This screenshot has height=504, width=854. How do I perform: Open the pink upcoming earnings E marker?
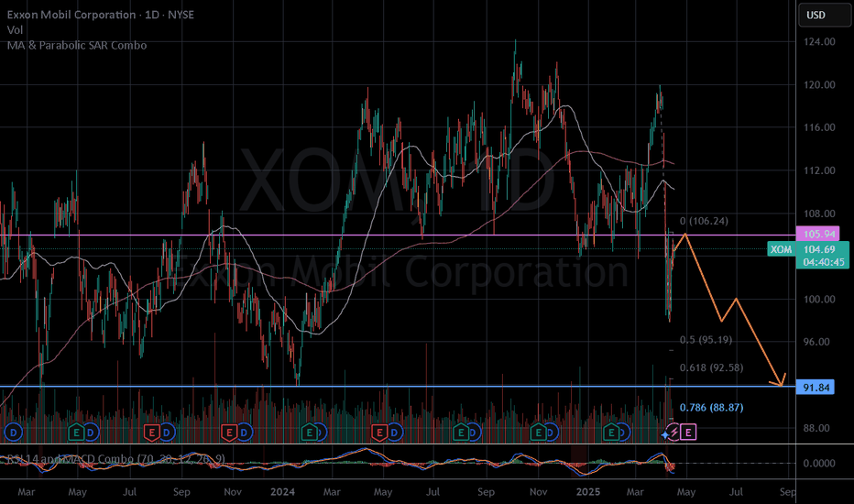[688, 433]
